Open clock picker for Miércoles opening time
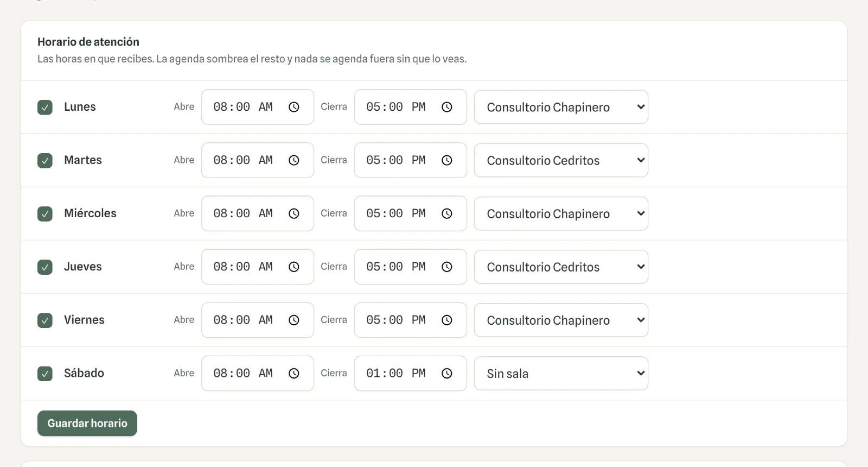 pyautogui.click(x=293, y=213)
